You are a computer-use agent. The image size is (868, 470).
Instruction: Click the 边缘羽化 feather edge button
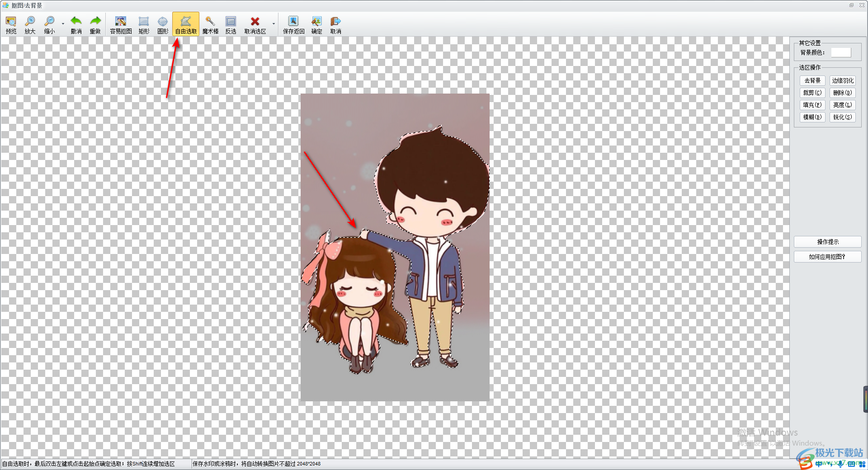843,80
